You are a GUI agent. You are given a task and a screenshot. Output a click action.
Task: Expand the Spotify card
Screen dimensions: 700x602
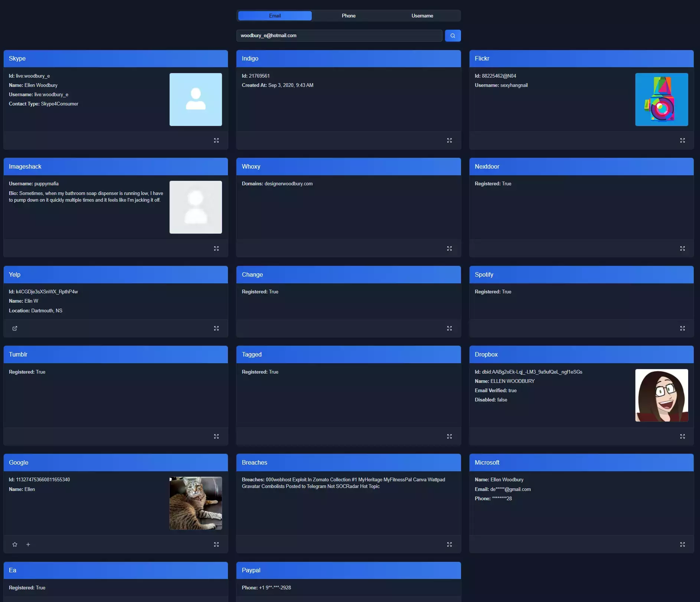[x=682, y=328]
